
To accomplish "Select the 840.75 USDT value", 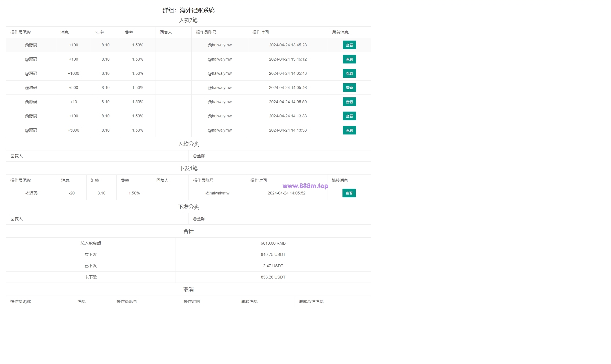I will (273, 254).
